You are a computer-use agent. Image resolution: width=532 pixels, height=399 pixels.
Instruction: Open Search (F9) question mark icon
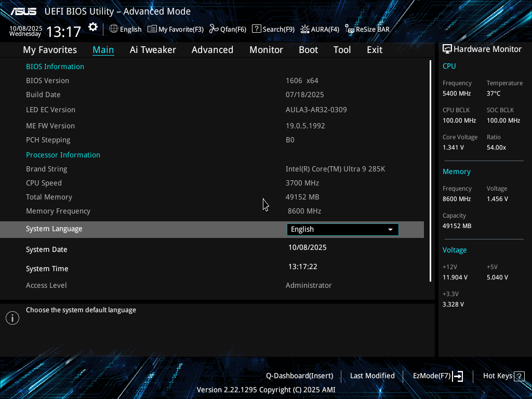coord(256,29)
